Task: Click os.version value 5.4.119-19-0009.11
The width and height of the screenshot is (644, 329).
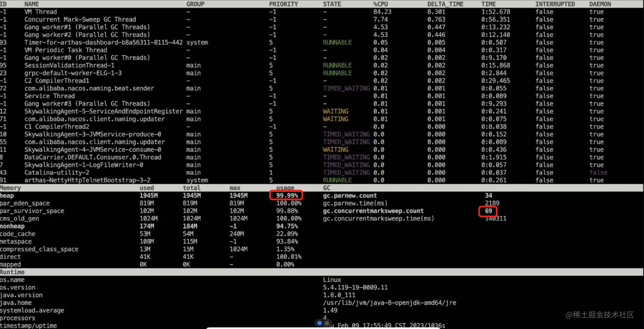Action: pos(355,288)
